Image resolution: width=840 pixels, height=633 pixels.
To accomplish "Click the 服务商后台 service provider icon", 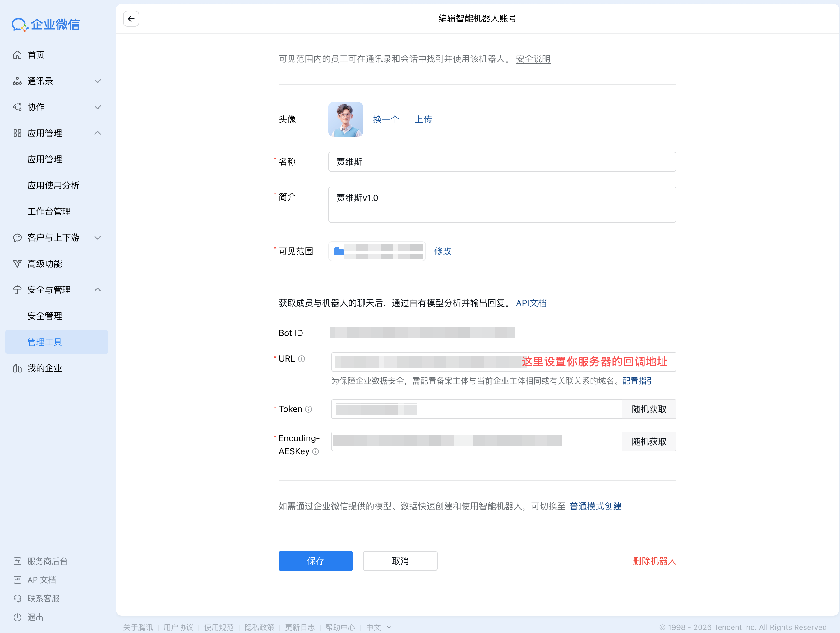I will point(17,561).
